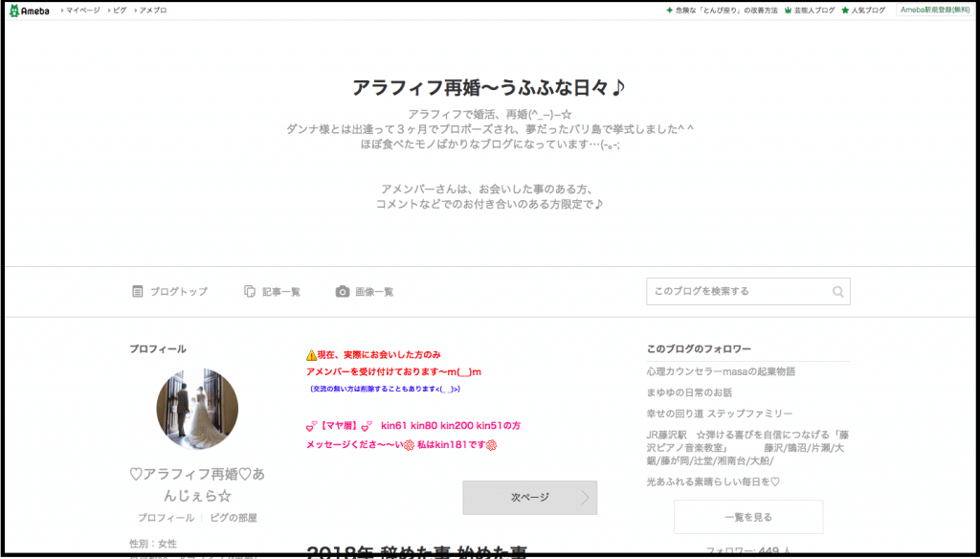Open the プロフィール link below the username
This screenshot has width=980, height=559.
[167, 518]
